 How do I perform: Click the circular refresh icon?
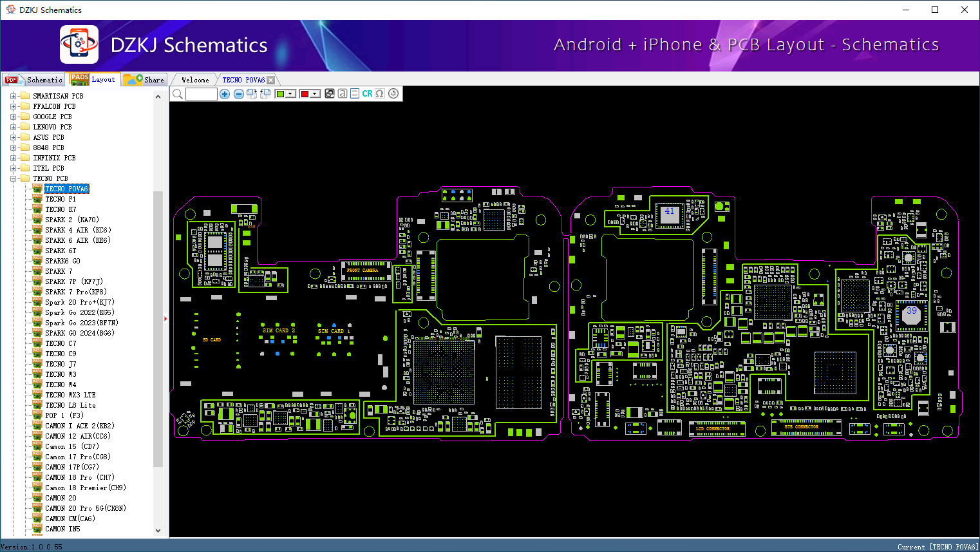(x=393, y=93)
